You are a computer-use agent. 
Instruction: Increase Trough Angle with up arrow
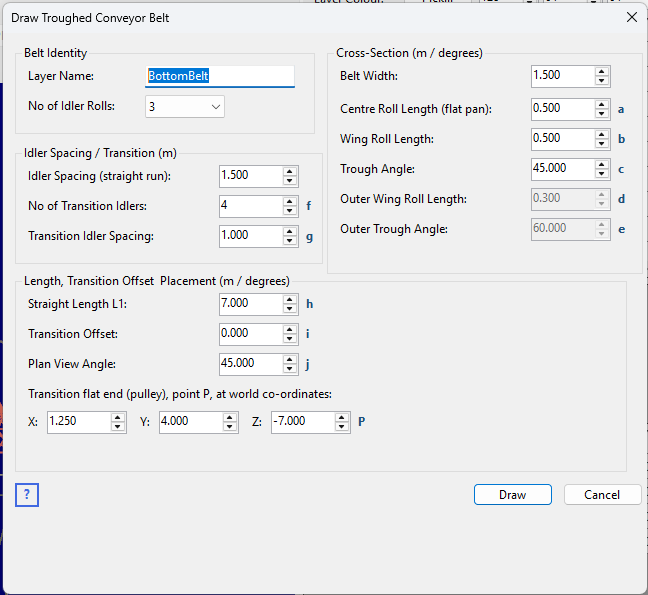[x=602, y=164]
